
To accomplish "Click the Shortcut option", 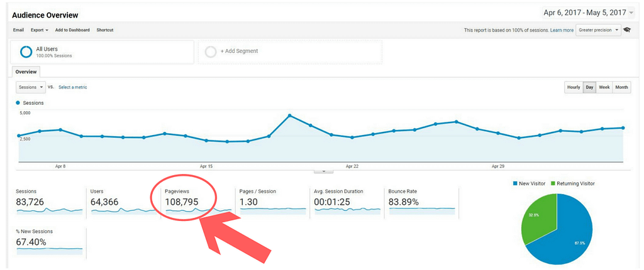I will [x=105, y=30].
